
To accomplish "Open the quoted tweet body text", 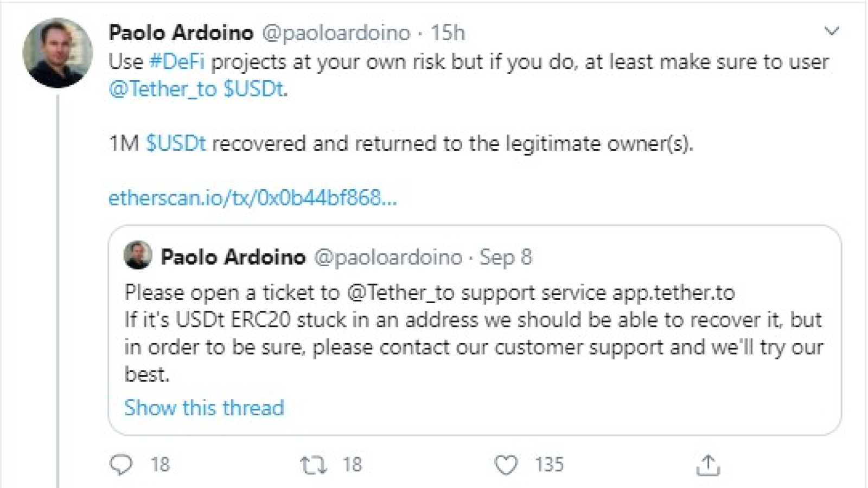I will pos(474,333).
